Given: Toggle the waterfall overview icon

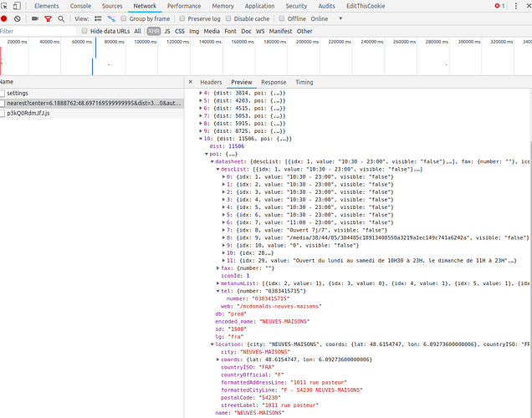Looking at the screenshot, I should point(111,18).
